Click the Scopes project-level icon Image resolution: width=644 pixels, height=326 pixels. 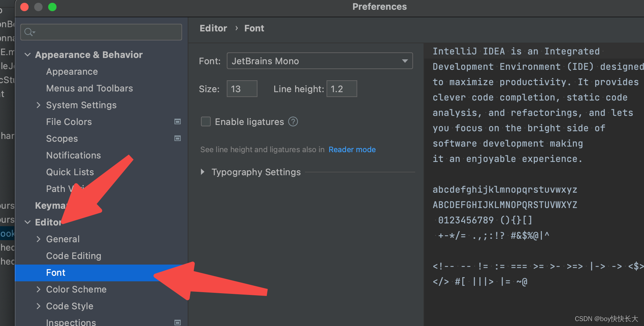pyautogui.click(x=178, y=139)
